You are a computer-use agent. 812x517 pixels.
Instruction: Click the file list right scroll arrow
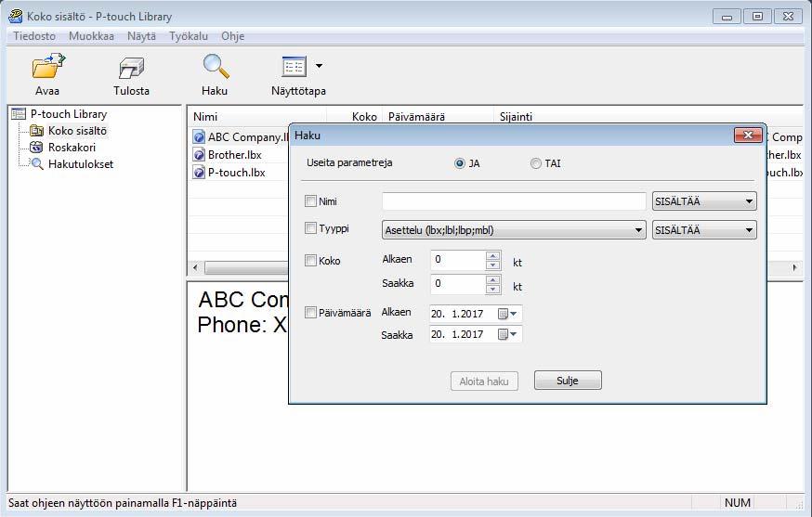click(794, 267)
